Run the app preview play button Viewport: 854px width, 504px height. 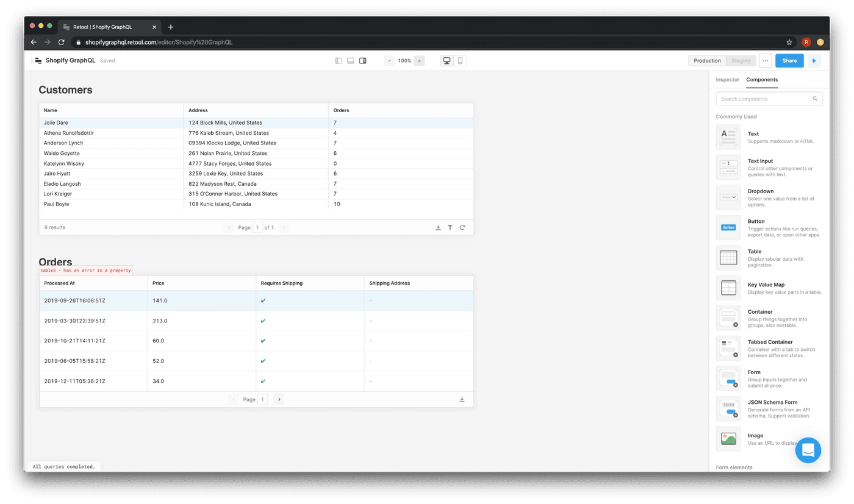[814, 61]
